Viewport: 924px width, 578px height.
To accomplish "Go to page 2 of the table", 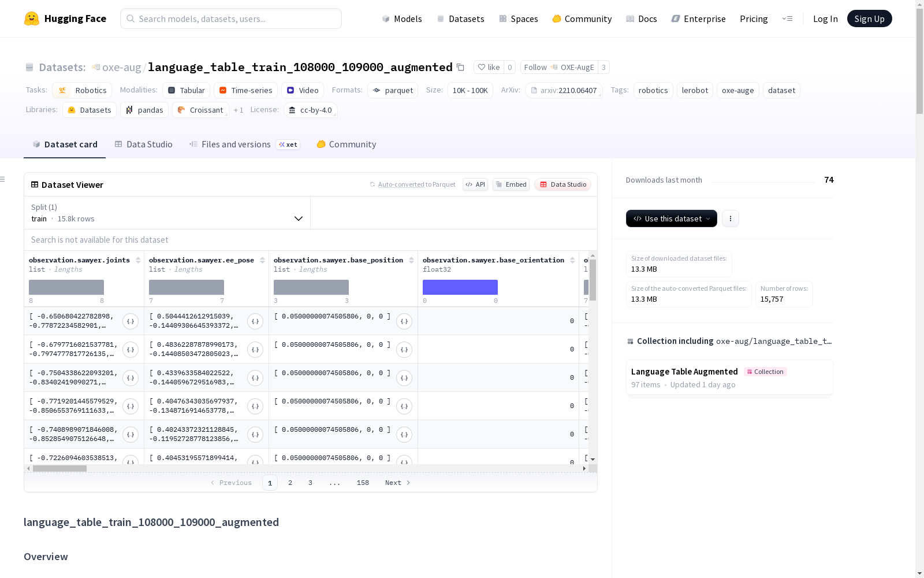I will click(x=290, y=483).
